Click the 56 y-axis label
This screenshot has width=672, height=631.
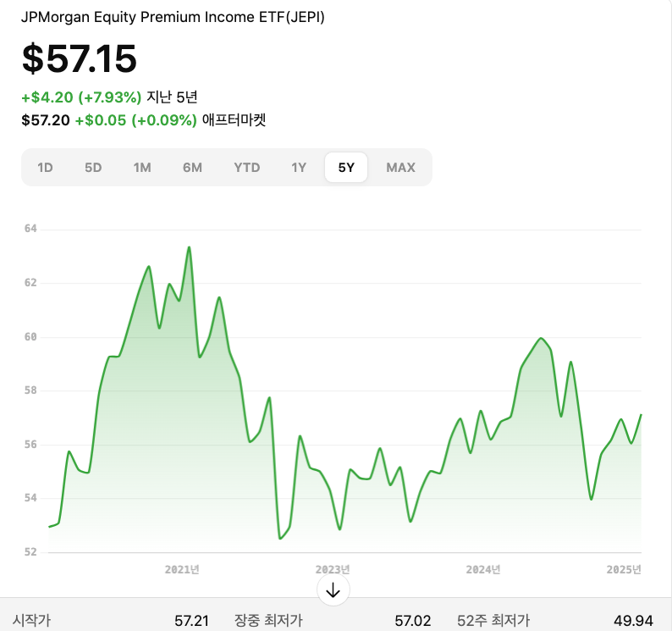click(30, 445)
